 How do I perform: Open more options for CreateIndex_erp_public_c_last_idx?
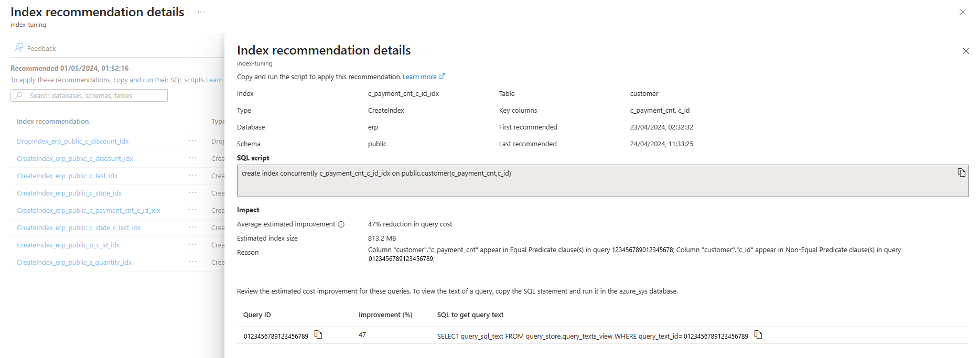[192, 175]
